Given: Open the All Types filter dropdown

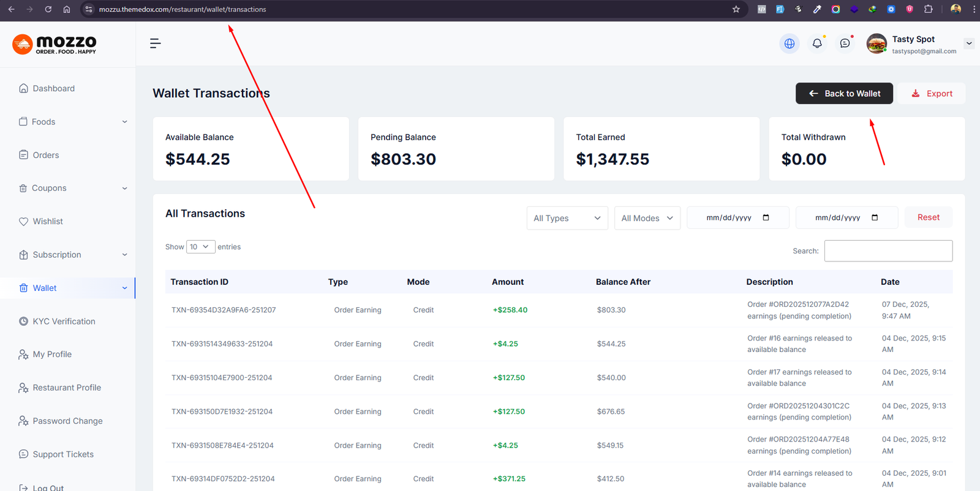Looking at the screenshot, I should [567, 218].
